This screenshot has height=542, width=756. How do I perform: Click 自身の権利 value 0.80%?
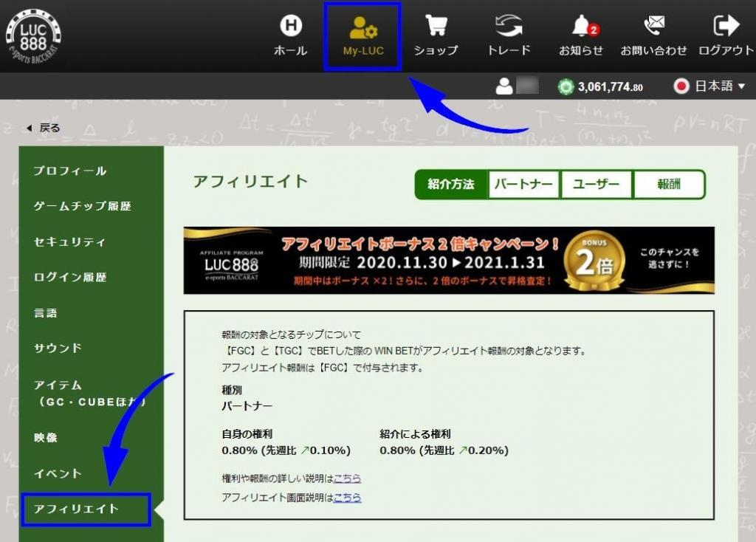(x=240, y=450)
